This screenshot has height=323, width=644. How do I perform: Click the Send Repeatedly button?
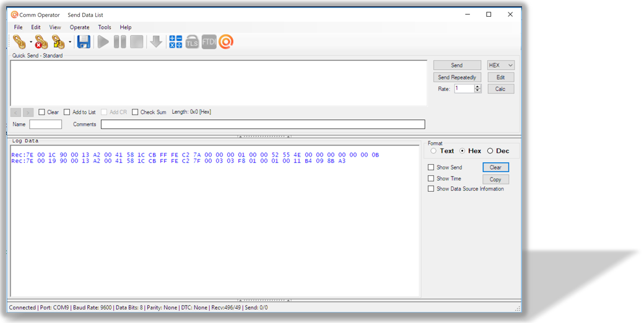457,77
